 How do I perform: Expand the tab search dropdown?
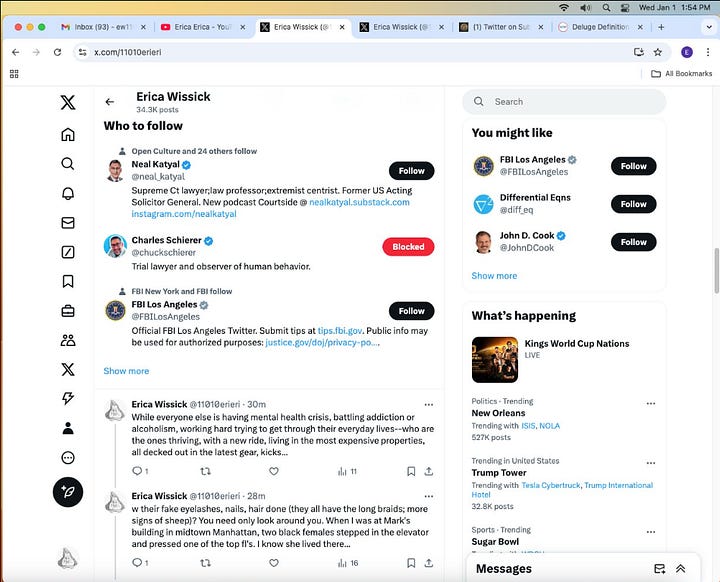(709, 27)
